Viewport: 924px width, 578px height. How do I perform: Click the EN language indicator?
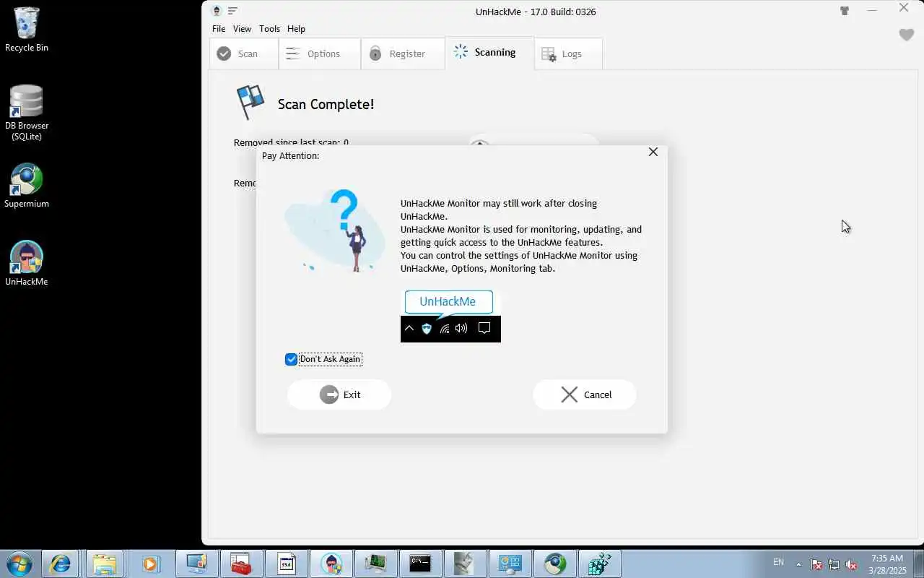click(778, 562)
